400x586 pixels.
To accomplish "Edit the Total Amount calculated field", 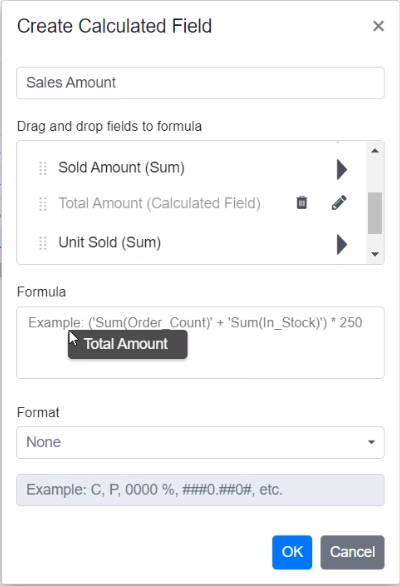I will pos(339,203).
